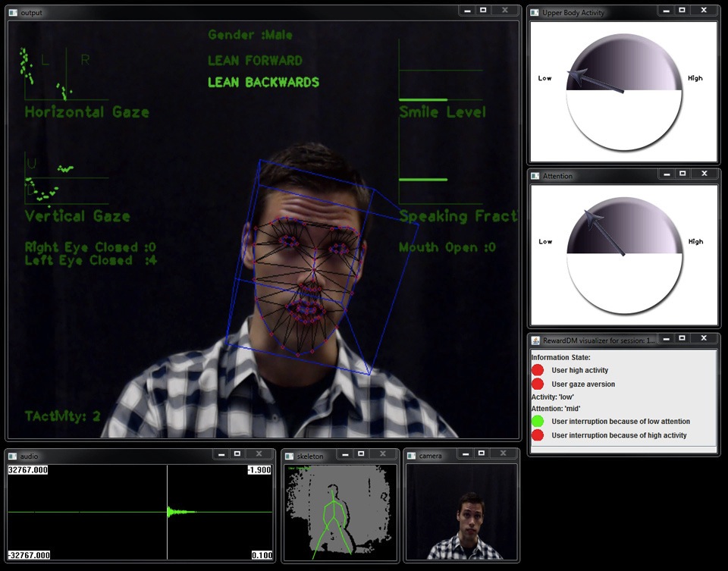728x571 pixels.
Task: Click the green skeleton figure in depth view
Action: (x=332, y=516)
